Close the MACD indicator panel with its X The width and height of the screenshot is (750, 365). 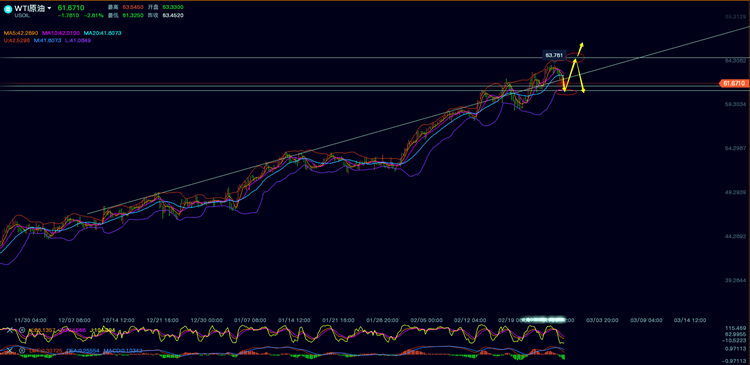[9, 351]
